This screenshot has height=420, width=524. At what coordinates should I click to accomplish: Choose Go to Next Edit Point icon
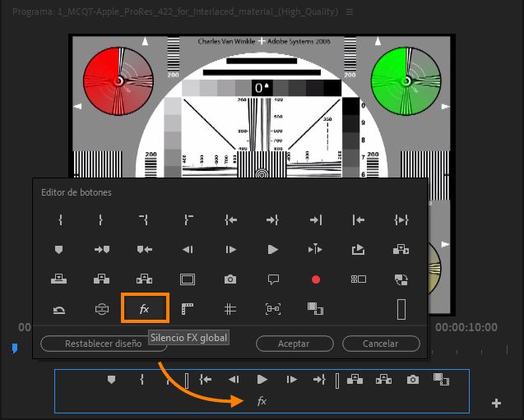pyautogui.click(x=316, y=220)
